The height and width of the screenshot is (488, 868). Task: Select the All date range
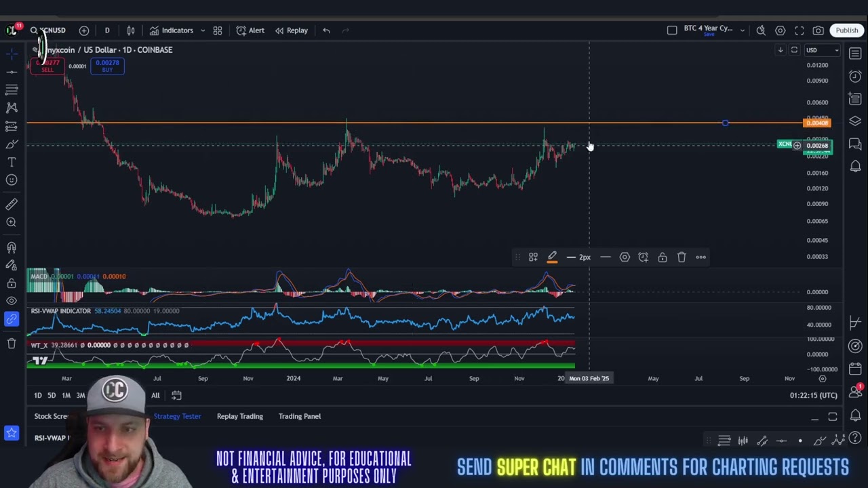pos(155,395)
